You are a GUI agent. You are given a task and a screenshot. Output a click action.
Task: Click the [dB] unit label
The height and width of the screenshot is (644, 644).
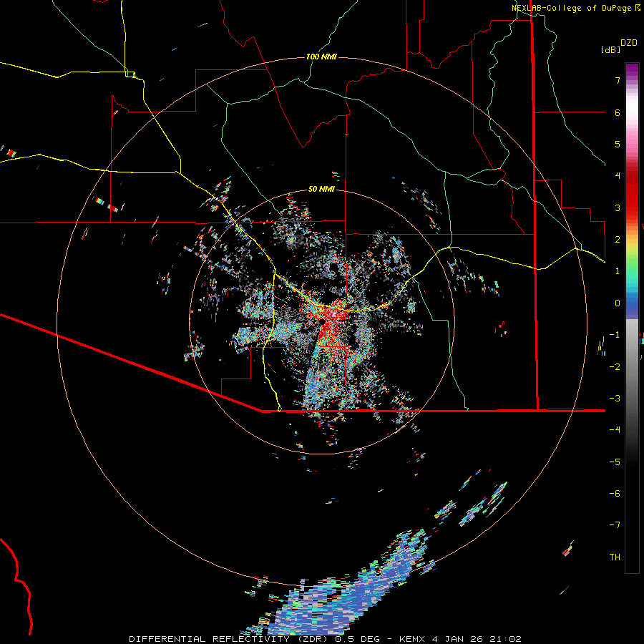pos(611,49)
